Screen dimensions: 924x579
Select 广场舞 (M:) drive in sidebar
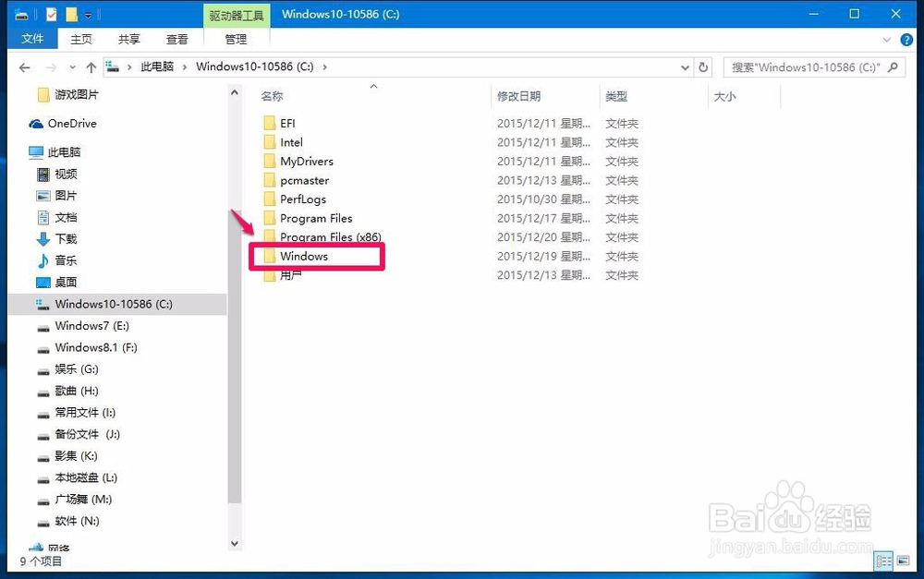pos(83,500)
